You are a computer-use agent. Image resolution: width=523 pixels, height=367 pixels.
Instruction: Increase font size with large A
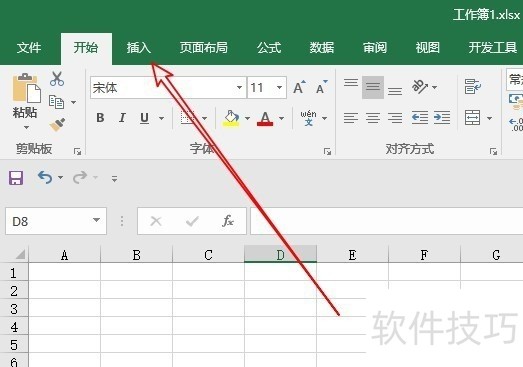coord(299,87)
